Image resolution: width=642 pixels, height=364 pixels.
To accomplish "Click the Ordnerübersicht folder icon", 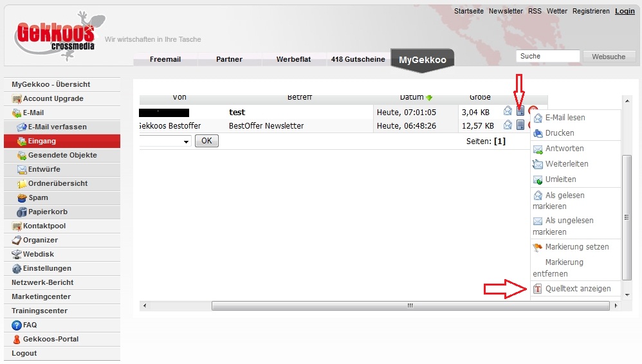I will click(x=22, y=184).
